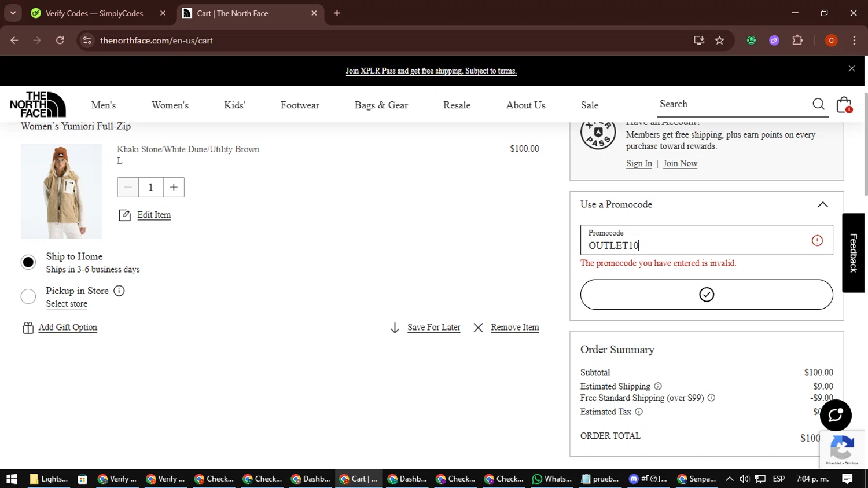
Task: Open the Resale menu
Action: tap(457, 105)
